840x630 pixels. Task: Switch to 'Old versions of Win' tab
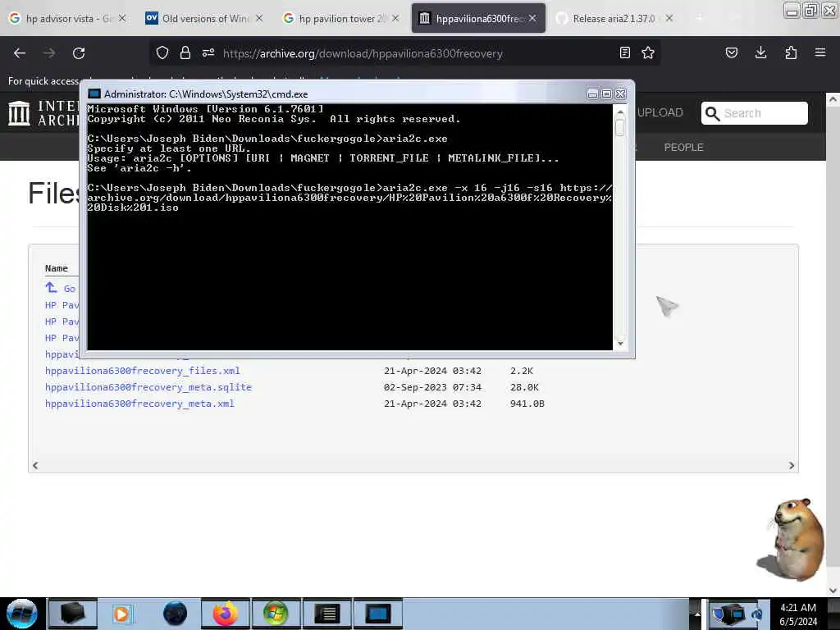coord(204,18)
